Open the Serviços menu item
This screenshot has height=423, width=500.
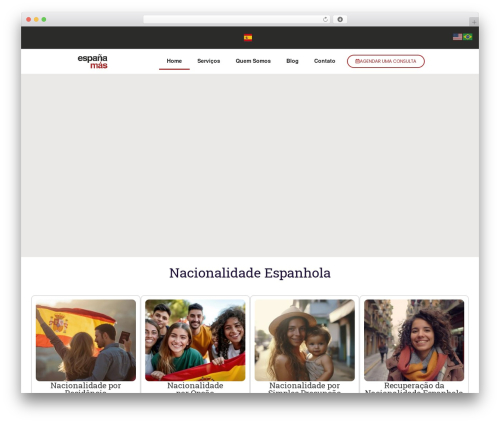pos(209,61)
